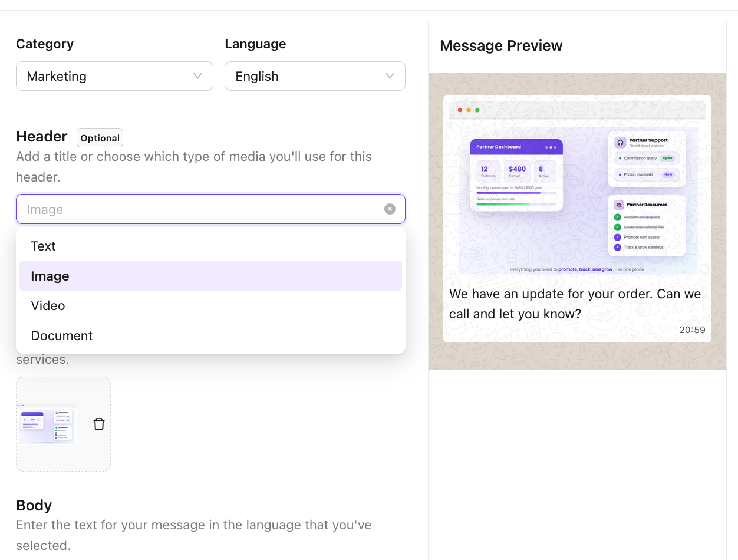Click the purple step 3 circle icon
Screen dimensions: 738x560
(617, 237)
